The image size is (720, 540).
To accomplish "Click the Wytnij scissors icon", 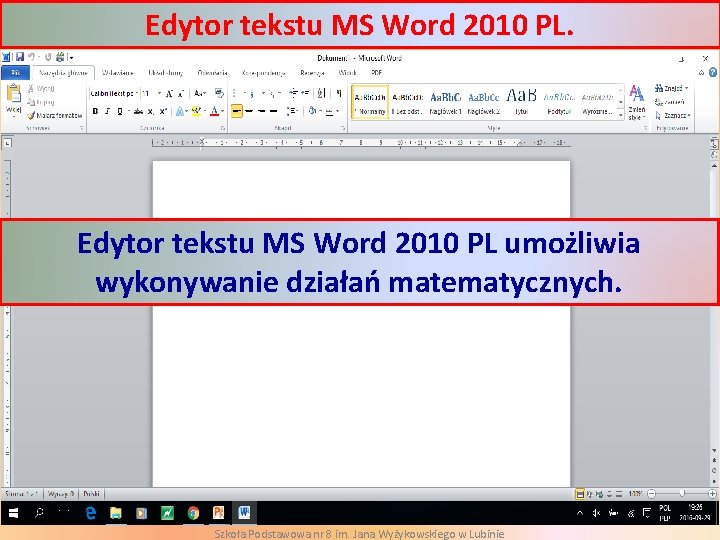I will pyautogui.click(x=30, y=88).
